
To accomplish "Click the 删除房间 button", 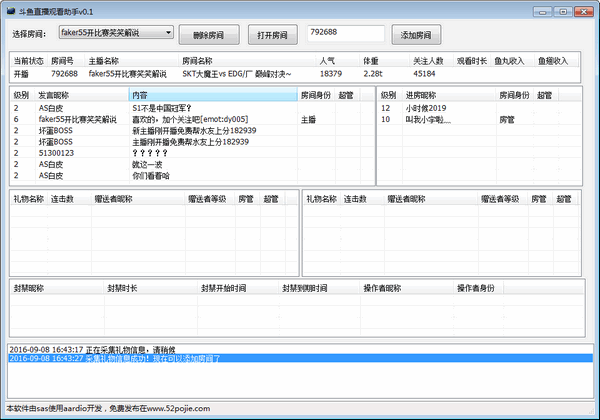I will [209, 35].
